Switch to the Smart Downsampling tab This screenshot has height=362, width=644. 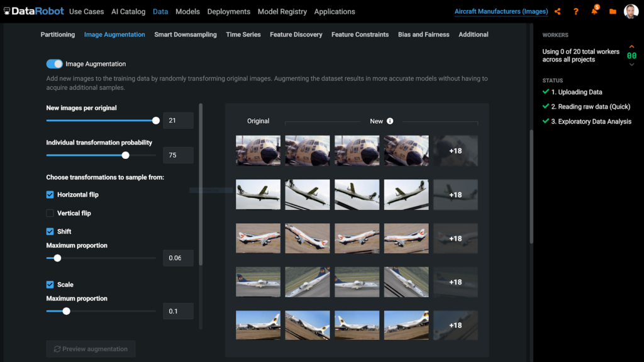(186, 35)
